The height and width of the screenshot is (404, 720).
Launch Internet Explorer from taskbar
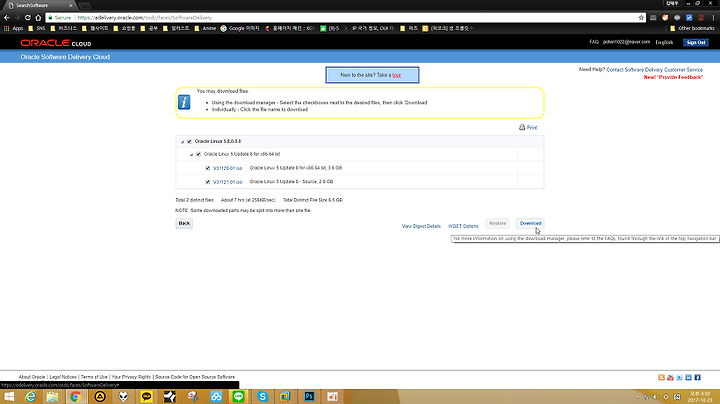point(30,397)
